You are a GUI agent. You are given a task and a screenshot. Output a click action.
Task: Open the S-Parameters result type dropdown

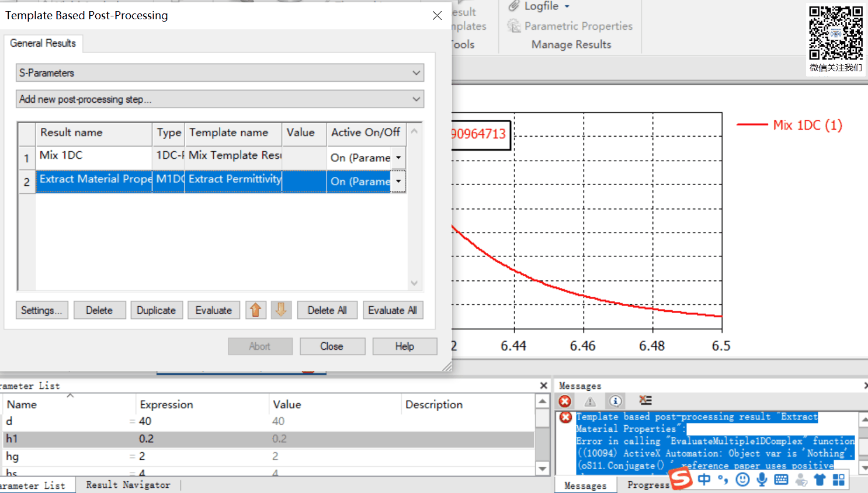(220, 73)
